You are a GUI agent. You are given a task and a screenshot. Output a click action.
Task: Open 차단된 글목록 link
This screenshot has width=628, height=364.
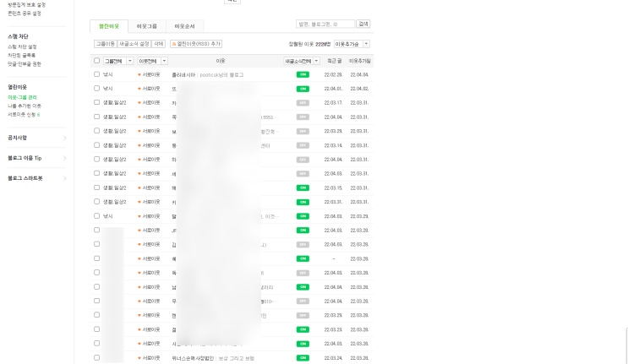coord(22,56)
